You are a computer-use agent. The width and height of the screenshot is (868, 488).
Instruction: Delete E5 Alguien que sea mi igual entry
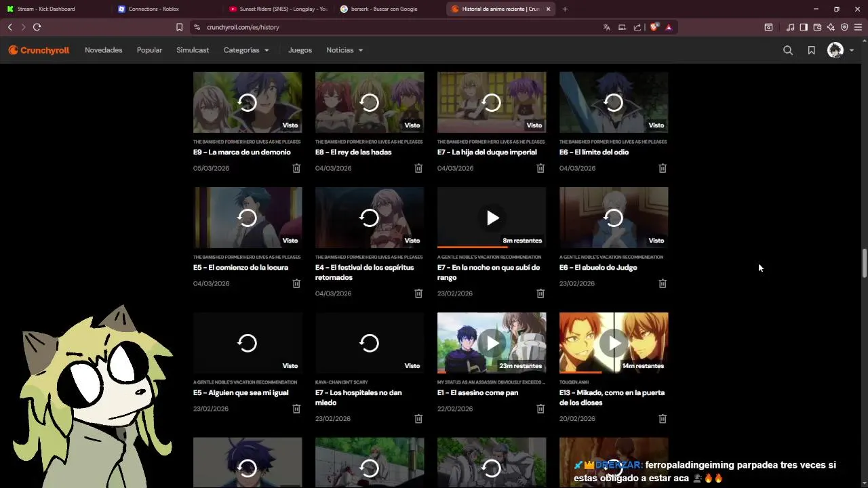pos(296,409)
